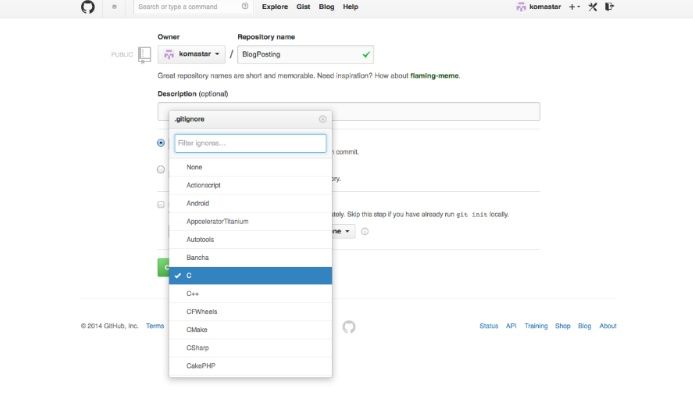Close the .gitignore dropdown panel
The height and width of the screenshot is (399, 693).
[322, 119]
